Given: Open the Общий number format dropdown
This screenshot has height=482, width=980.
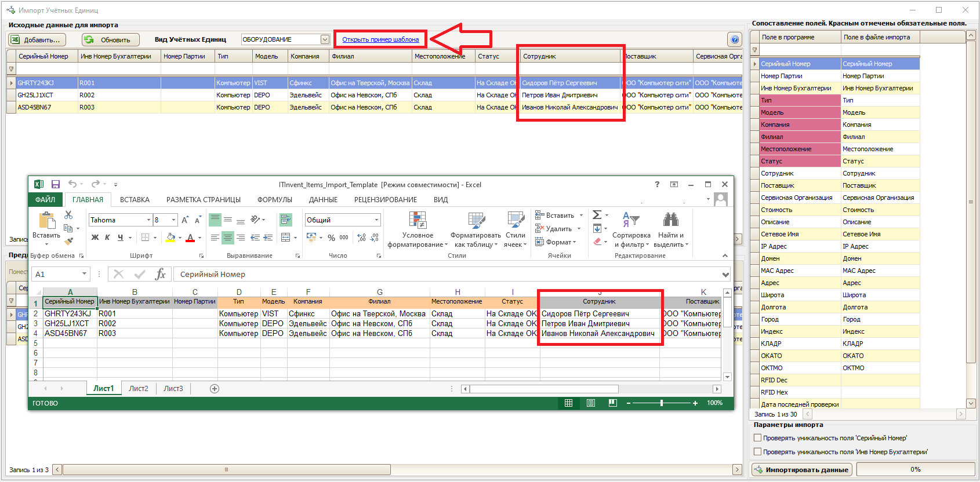Looking at the screenshot, I should [x=376, y=220].
